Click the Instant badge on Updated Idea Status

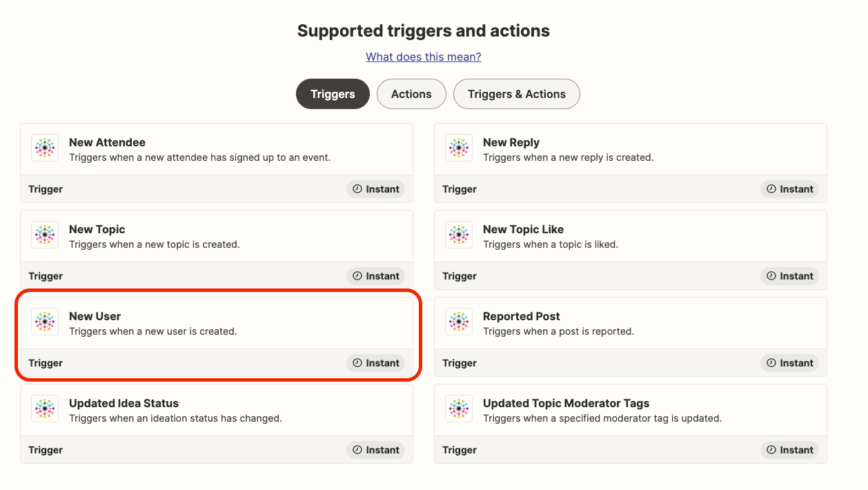(375, 450)
